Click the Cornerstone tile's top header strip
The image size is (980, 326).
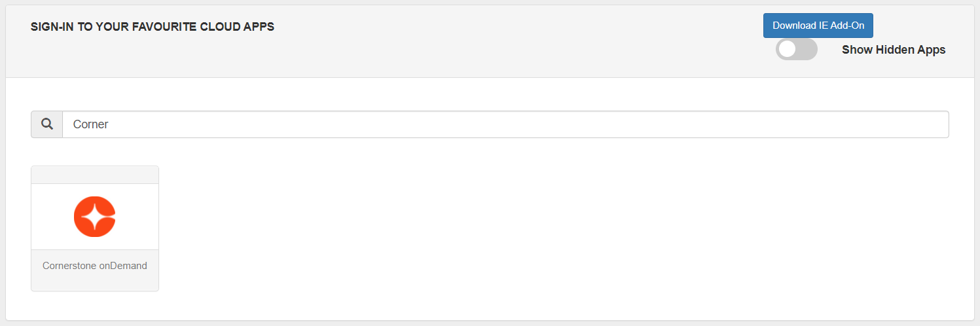[95, 175]
